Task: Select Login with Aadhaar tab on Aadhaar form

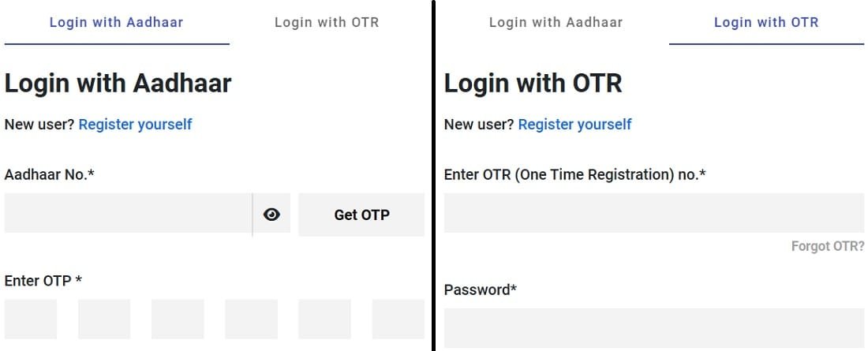Action: (x=116, y=22)
